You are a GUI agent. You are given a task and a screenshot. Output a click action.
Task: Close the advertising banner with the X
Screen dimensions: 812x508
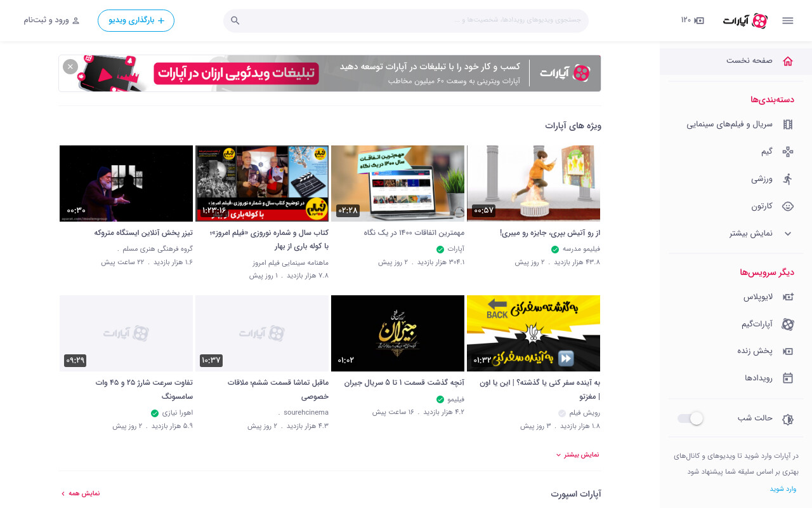point(70,67)
